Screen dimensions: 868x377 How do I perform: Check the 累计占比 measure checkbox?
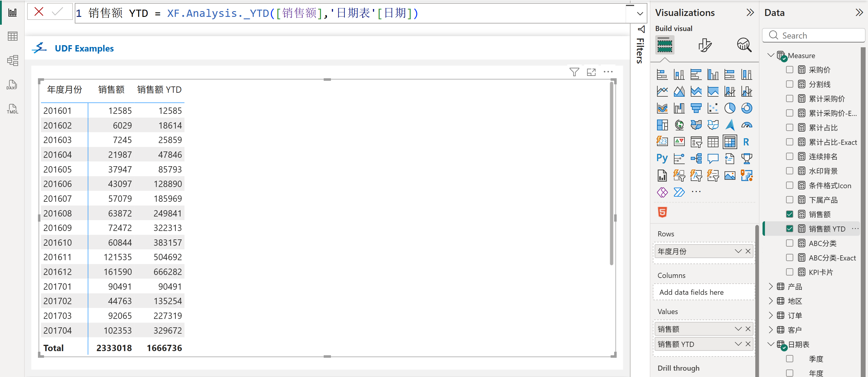click(x=790, y=127)
